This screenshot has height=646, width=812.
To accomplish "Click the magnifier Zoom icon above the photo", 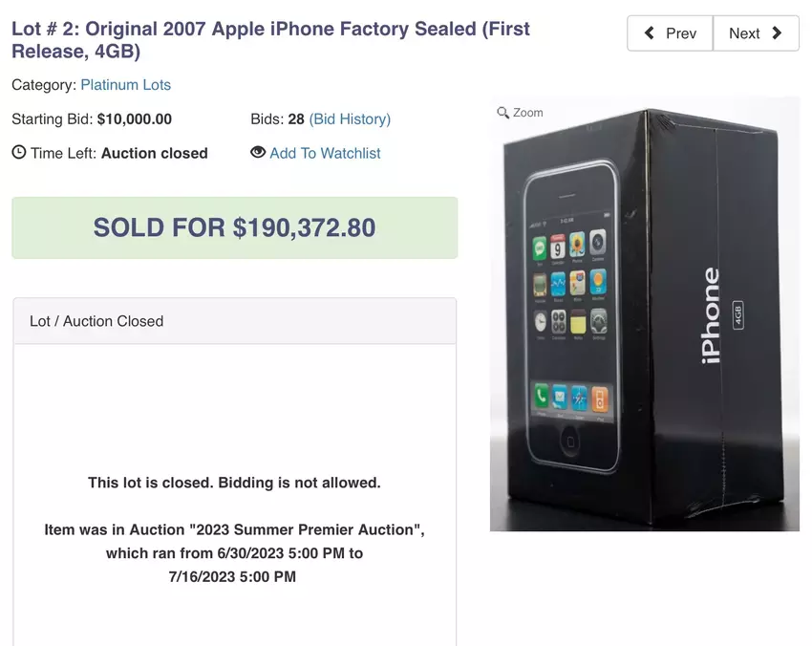I will click(503, 113).
